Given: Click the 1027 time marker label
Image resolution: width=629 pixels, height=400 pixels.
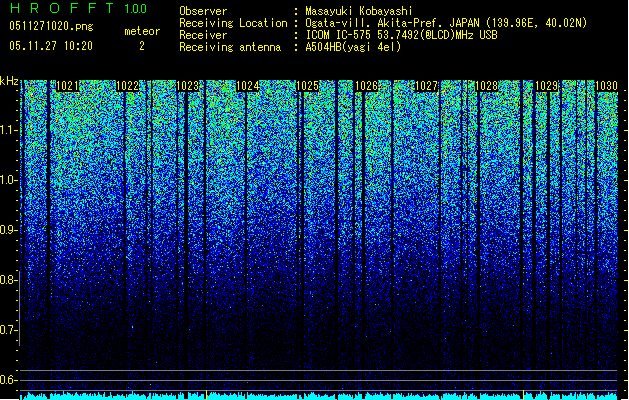Looking at the screenshot, I should [427, 86].
